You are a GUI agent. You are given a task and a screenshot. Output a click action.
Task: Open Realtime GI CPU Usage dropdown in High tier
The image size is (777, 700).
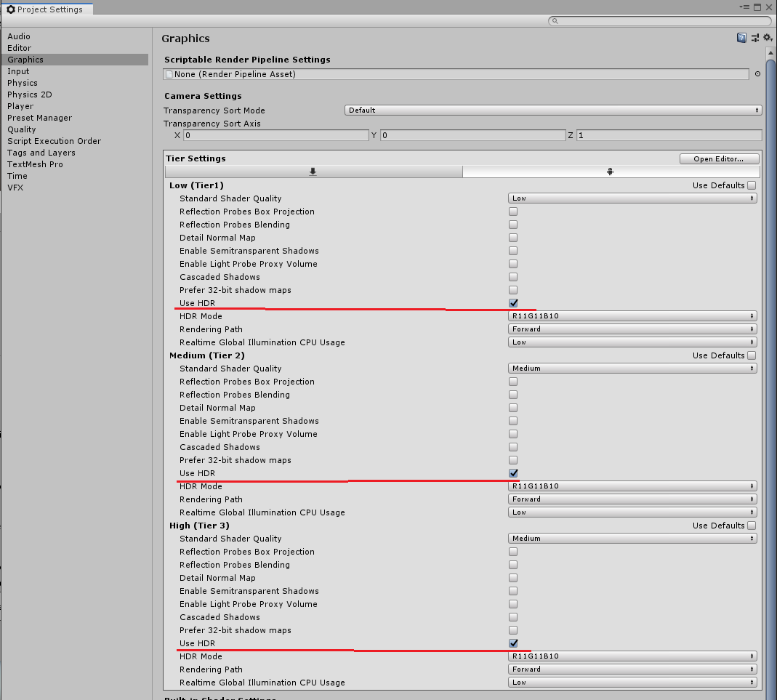tap(632, 682)
